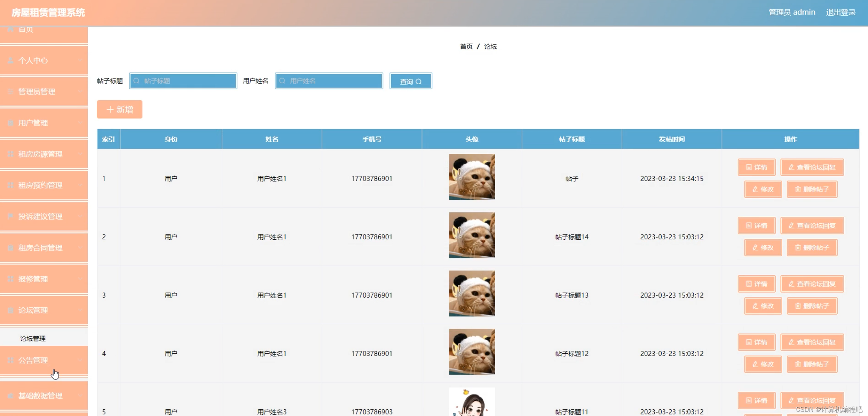Open 详情 for post 帖子标题11
The width and height of the screenshot is (868, 416).
[x=757, y=400]
